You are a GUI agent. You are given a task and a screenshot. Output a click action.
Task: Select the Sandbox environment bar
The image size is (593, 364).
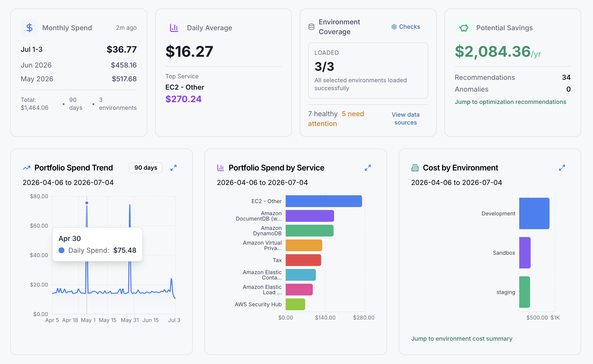(x=525, y=253)
